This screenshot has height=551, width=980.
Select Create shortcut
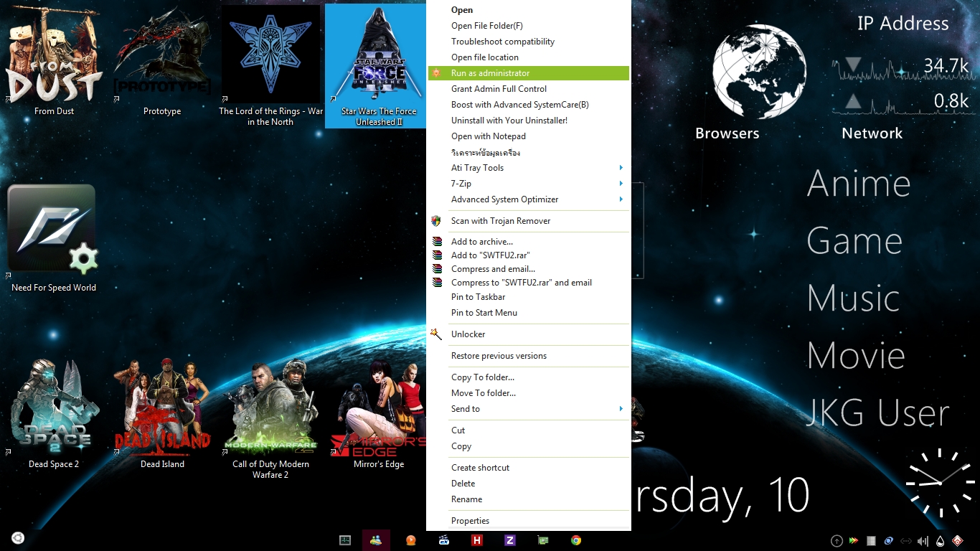[529, 468]
